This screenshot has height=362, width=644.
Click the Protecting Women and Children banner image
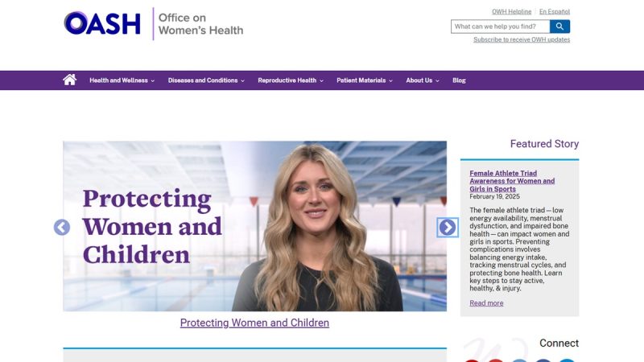[x=254, y=226]
